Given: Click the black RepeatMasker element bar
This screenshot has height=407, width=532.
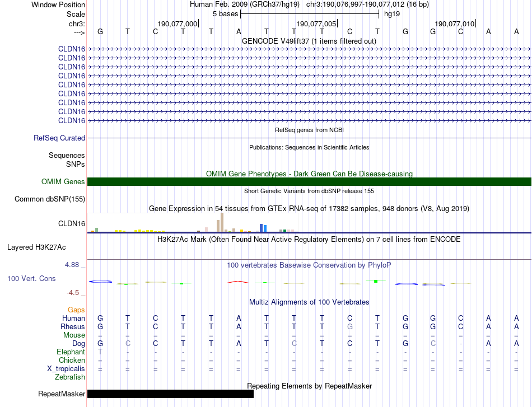Looking at the screenshot, I should tap(171, 394).
